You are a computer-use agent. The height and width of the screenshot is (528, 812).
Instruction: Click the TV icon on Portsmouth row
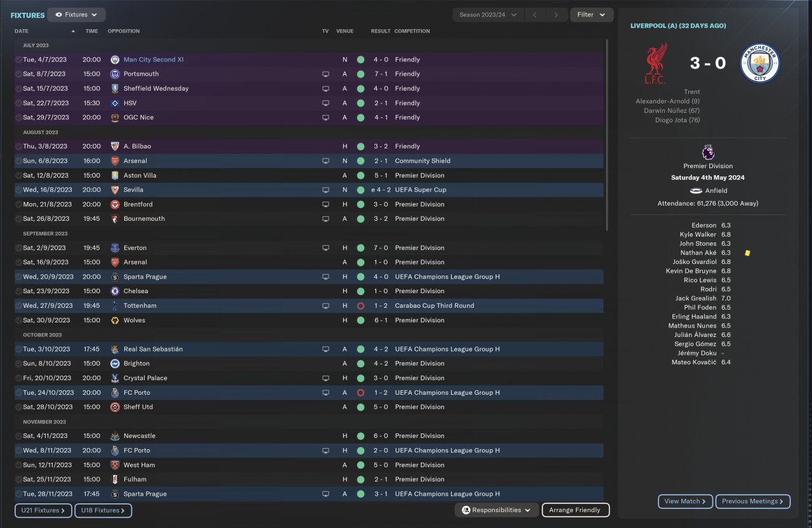coord(325,74)
